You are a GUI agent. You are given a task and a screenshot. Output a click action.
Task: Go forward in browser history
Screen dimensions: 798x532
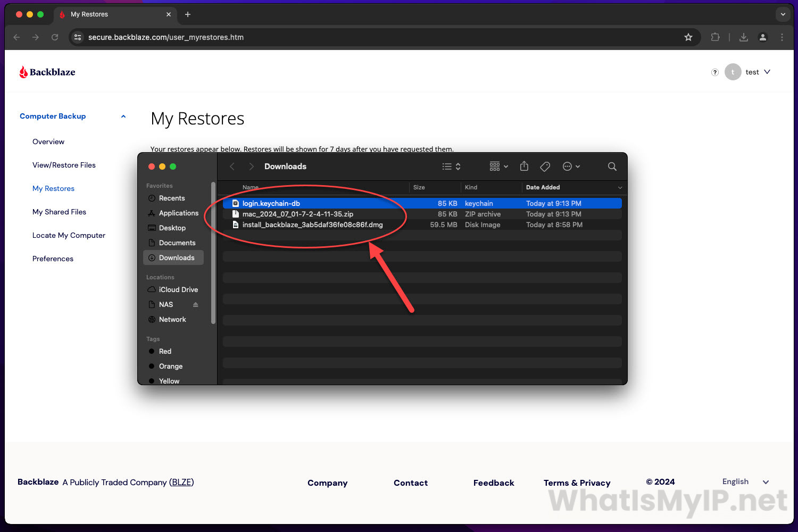(36, 37)
